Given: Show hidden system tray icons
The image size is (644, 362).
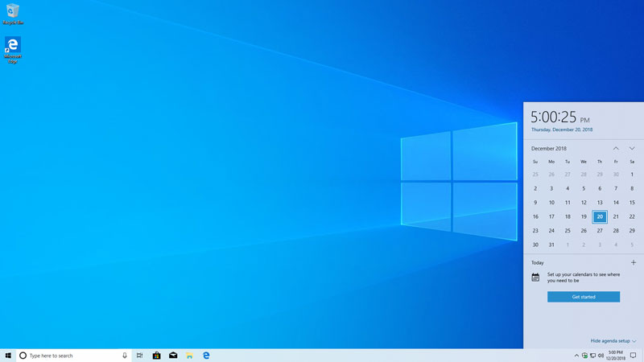Looking at the screenshot, I should (x=576, y=355).
